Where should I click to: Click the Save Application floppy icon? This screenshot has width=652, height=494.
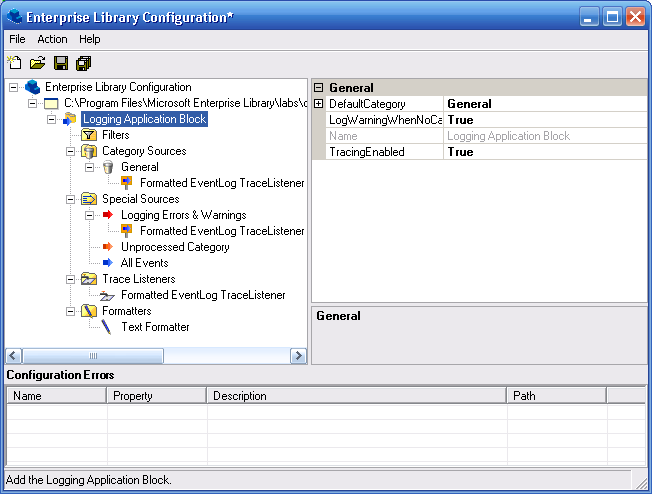(61, 63)
